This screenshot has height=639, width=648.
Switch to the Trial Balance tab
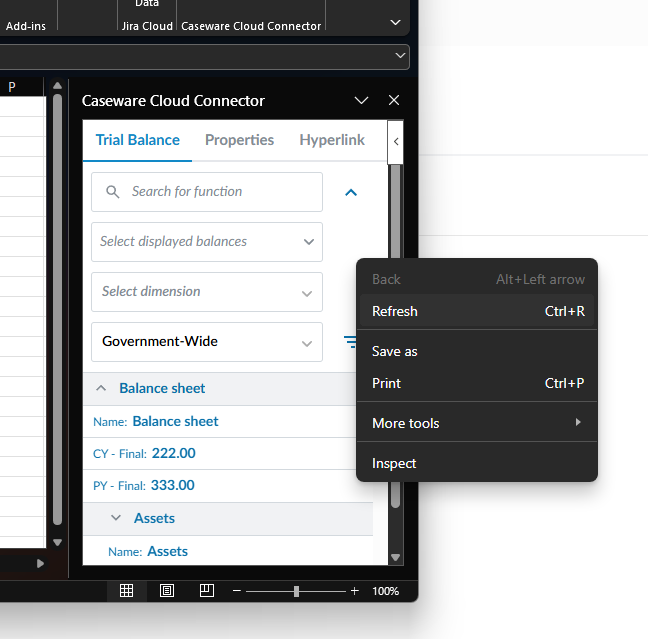point(138,140)
